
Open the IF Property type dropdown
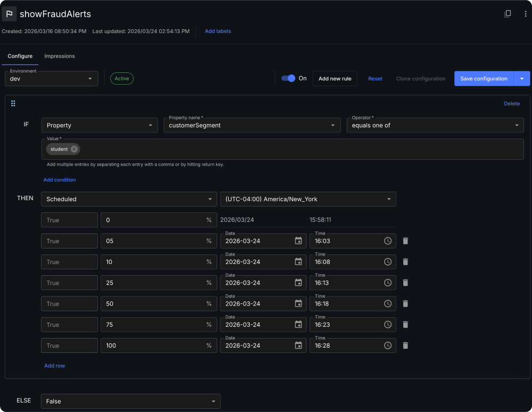(99, 125)
